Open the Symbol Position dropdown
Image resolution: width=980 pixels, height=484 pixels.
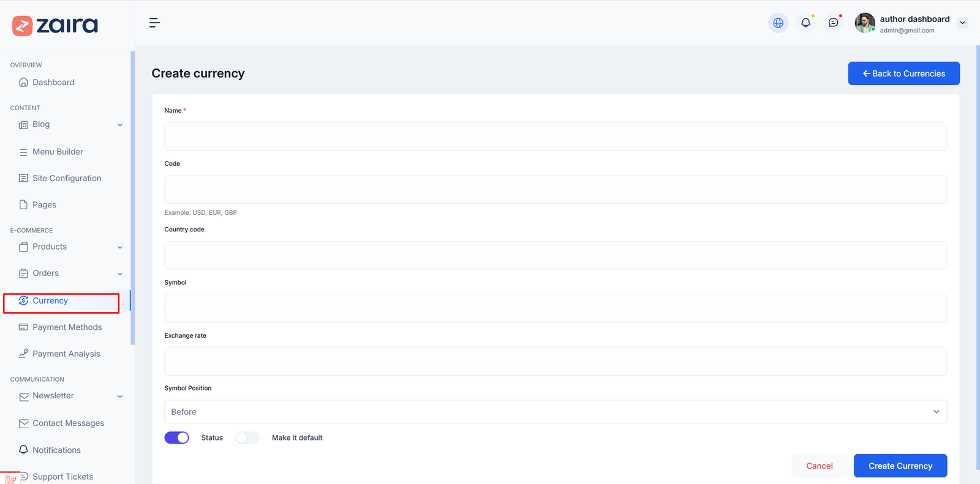click(x=555, y=412)
